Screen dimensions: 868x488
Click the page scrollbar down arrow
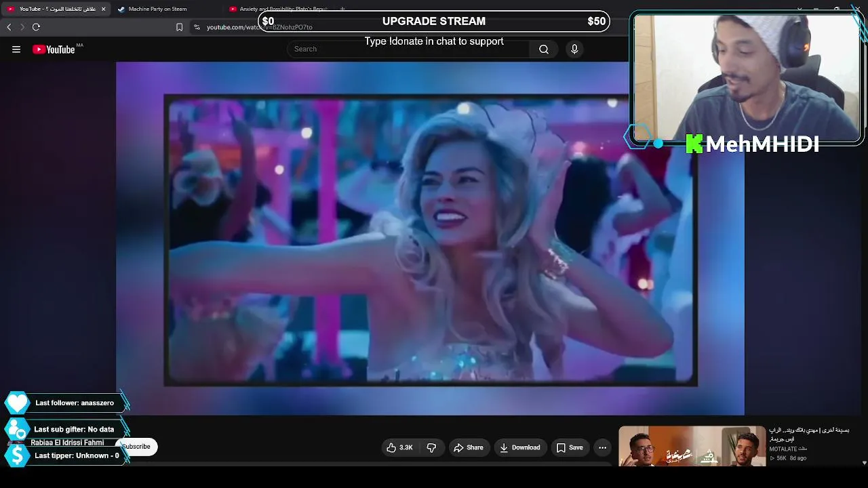click(x=864, y=462)
